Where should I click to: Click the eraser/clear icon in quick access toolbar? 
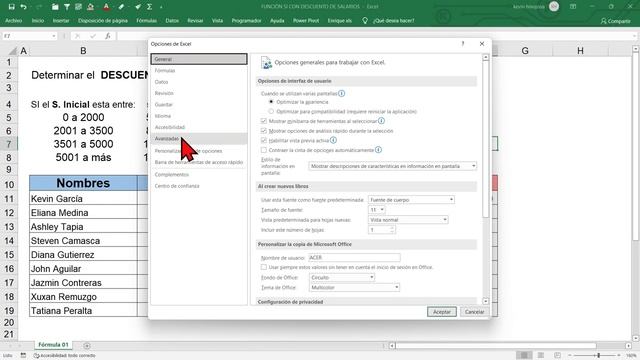(x=121, y=7)
